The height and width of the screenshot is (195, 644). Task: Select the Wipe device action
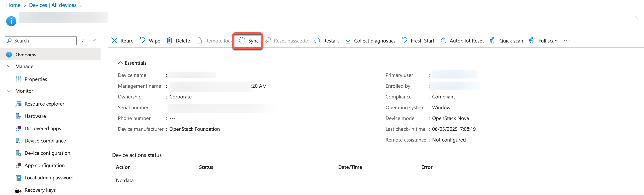coord(150,41)
